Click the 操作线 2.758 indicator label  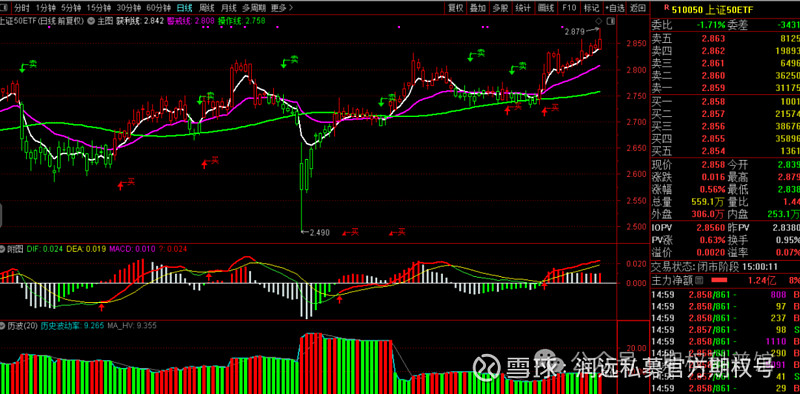tap(242, 21)
